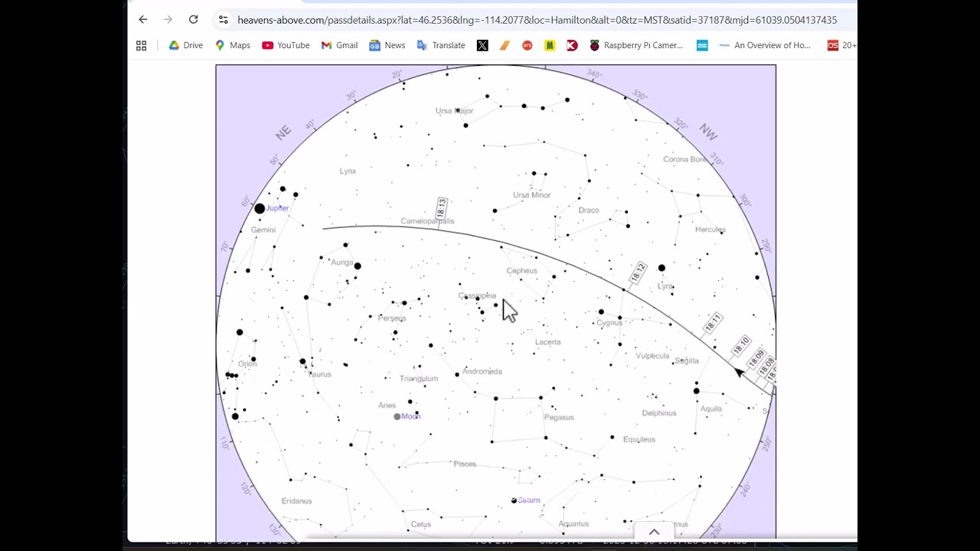The height and width of the screenshot is (551, 980).
Task: Open the Drive bookmark
Action: (x=186, y=46)
